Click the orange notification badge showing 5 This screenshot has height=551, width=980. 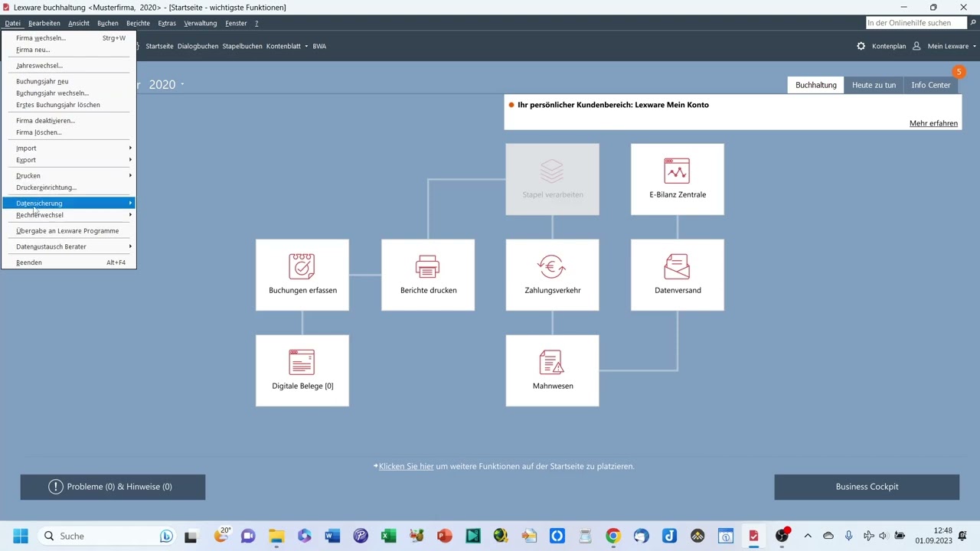[x=959, y=72]
